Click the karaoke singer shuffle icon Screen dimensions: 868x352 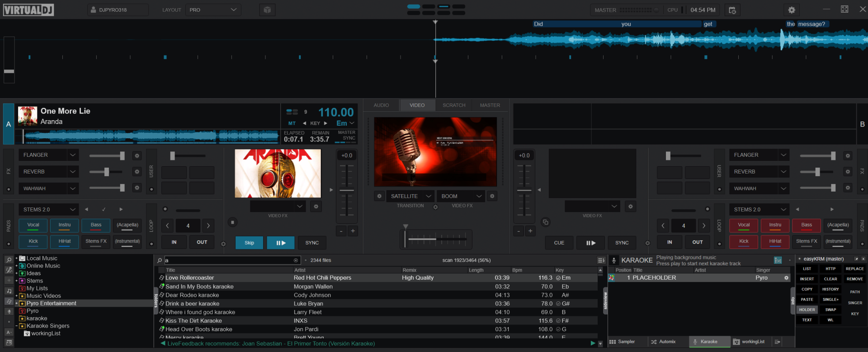click(x=778, y=260)
